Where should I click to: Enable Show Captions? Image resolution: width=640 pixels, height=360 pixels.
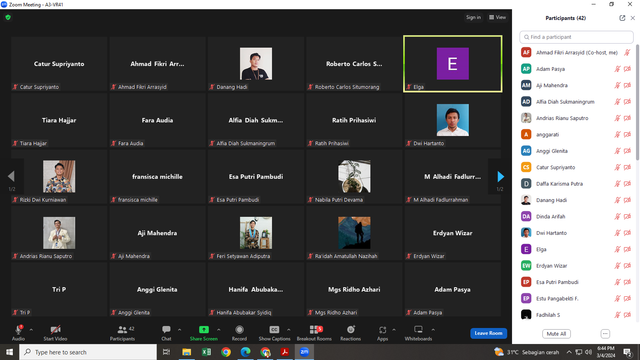274,333
